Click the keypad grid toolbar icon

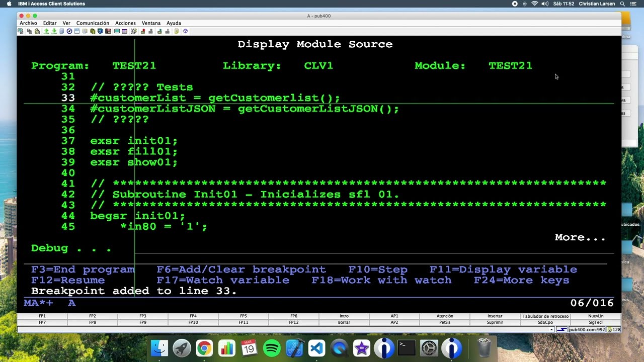[x=124, y=31]
